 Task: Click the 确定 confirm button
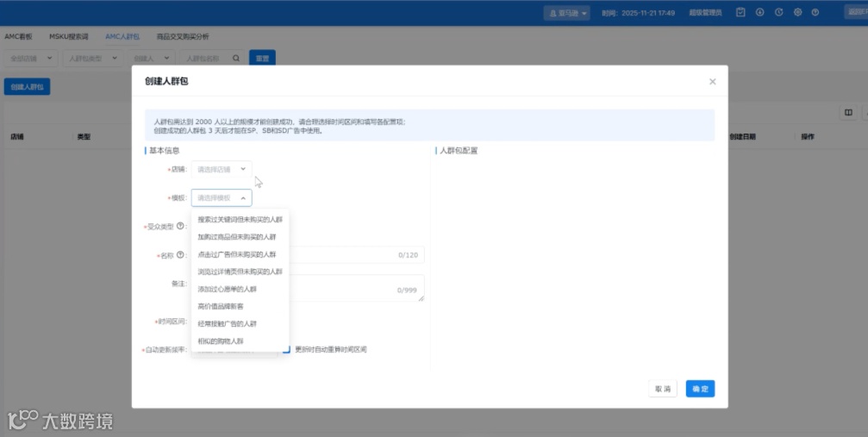click(700, 389)
